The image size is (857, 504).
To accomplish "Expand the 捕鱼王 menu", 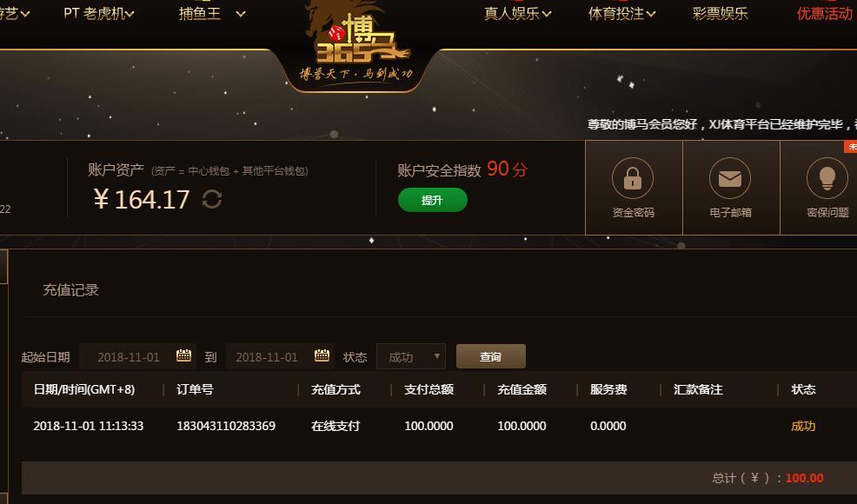I will click(212, 13).
